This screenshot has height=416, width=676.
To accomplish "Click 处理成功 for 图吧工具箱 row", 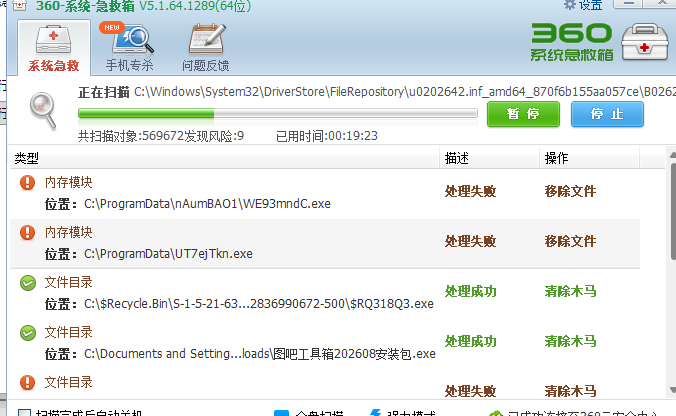I will coord(470,341).
